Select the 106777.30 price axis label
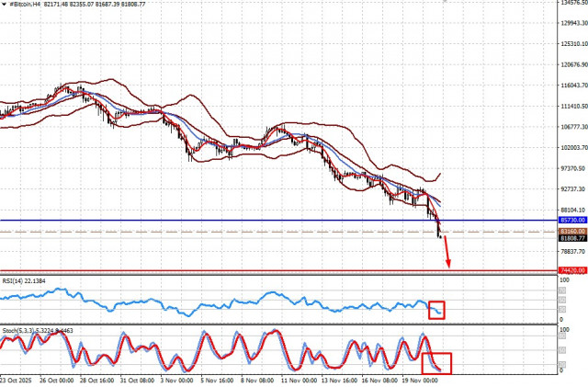Image resolution: width=588 pixels, height=387 pixels. click(x=574, y=127)
